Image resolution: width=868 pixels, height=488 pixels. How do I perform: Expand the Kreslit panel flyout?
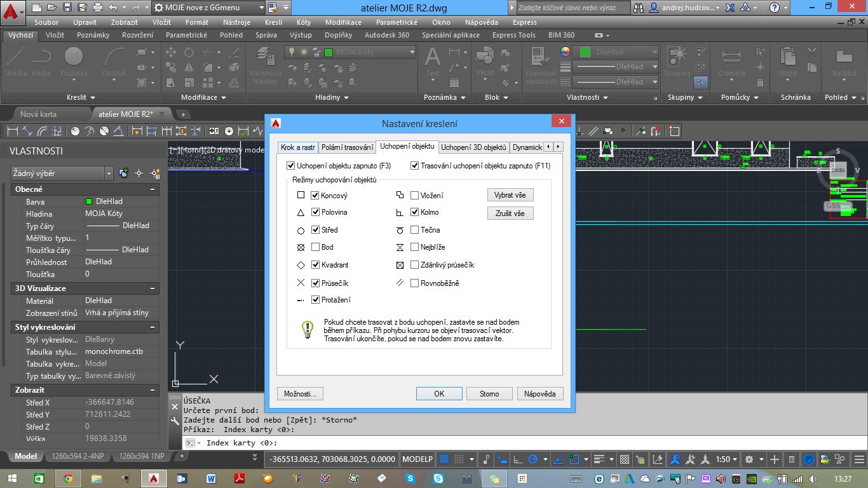point(81,97)
